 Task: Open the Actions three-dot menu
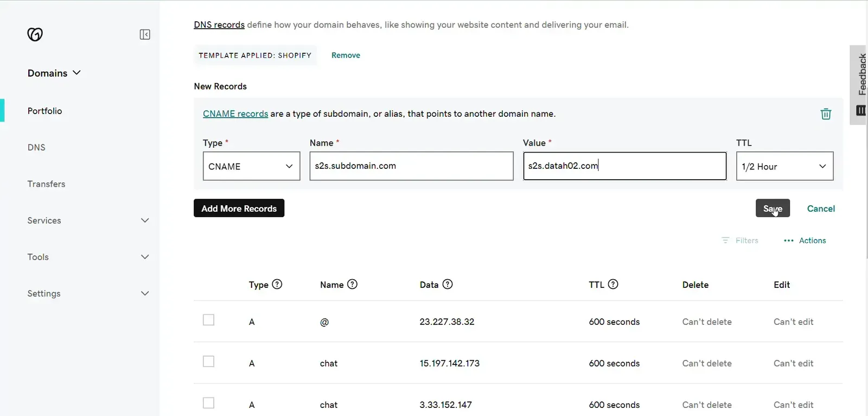pyautogui.click(x=805, y=241)
